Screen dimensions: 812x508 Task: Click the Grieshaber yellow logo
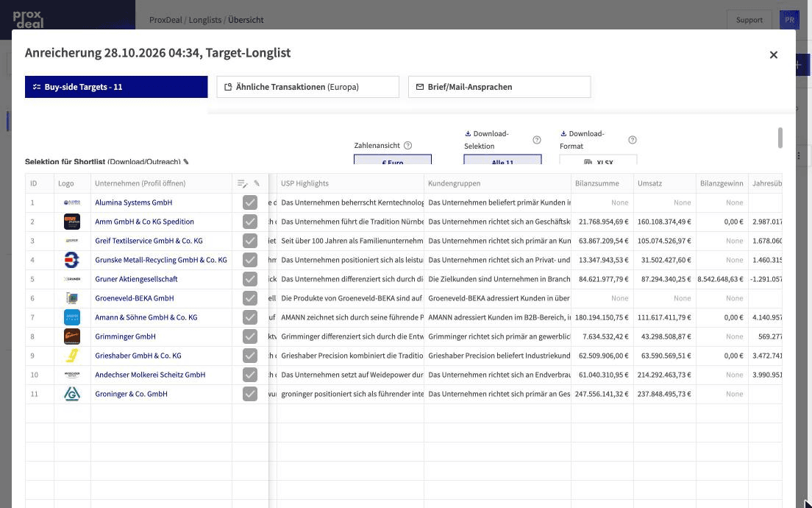coord(72,356)
